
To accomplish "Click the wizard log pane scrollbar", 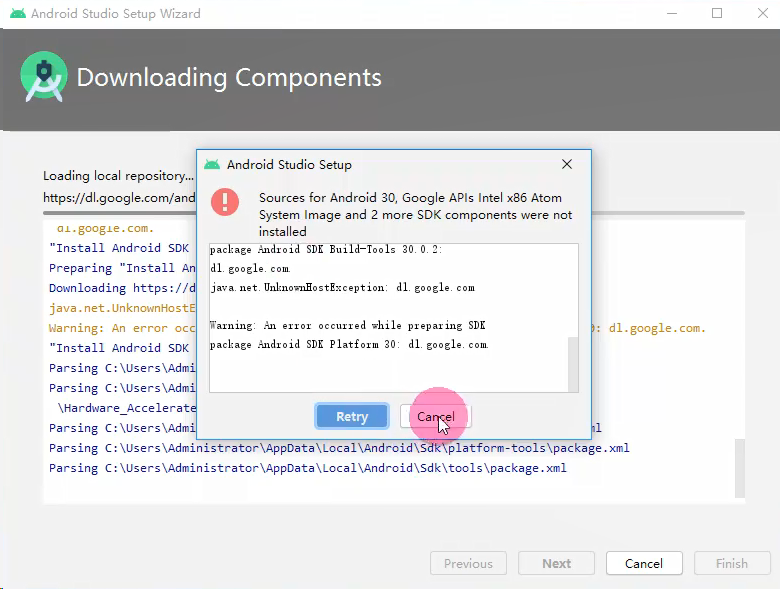I will click(x=740, y=468).
